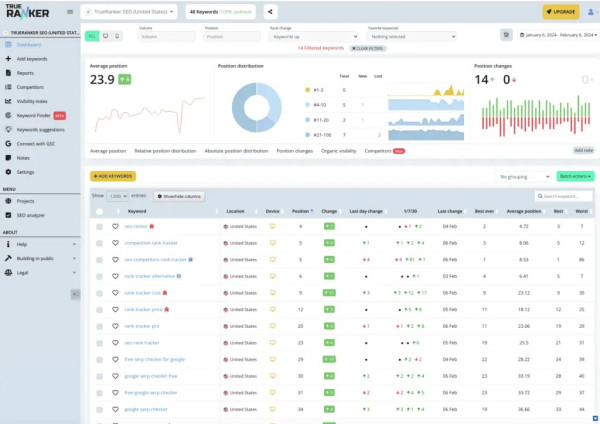Check the select-all checkbox in table header
The image size is (600, 424).
click(100, 211)
